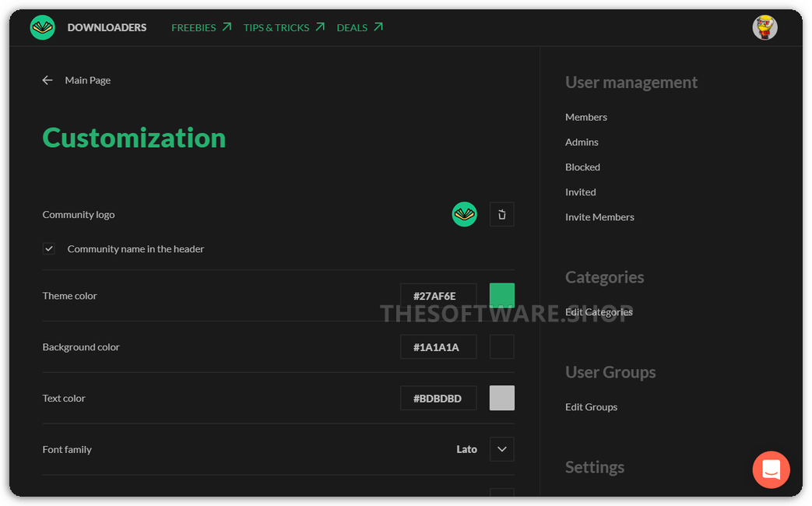
Task: Click the Downloaders logo in the header
Action: [43, 27]
